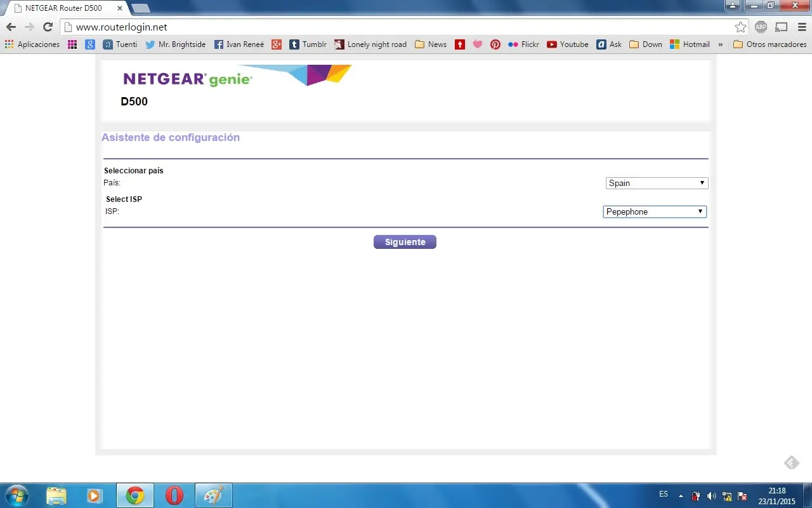This screenshot has width=812, height=508.
Task: Click the D500 model heading
Action: (x=134, y=102)
